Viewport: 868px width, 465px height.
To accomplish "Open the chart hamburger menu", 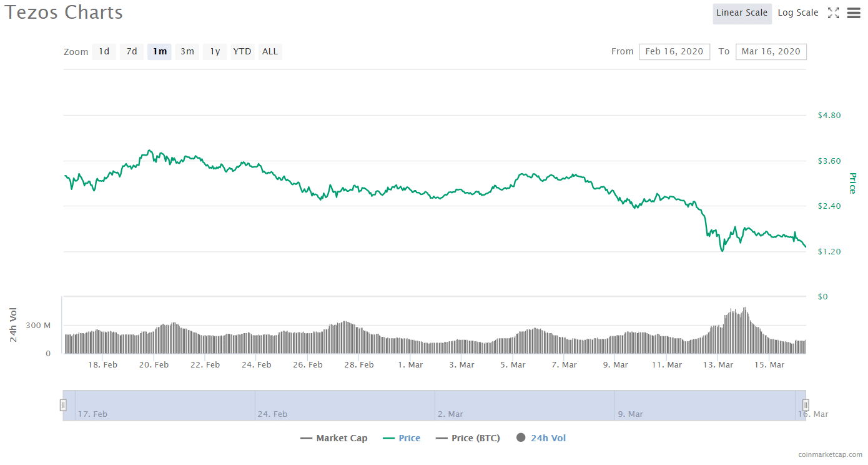I will [x=854, y=13].
